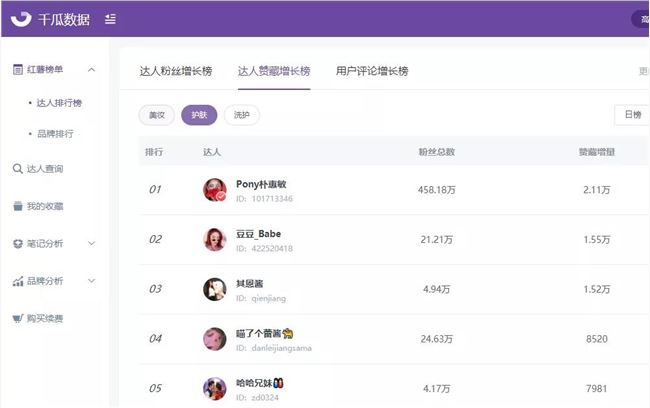Select the 洗护 category filter

[x=241, y=115]
